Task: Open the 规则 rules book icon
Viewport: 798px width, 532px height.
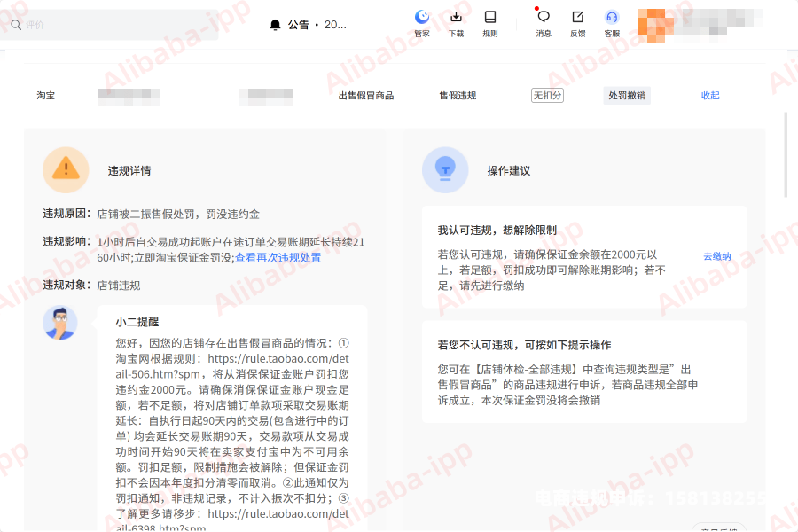Action: [x=489, y=18]
